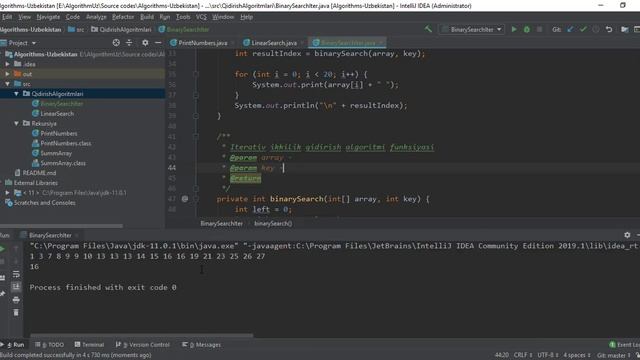Viewport: 640px width, 360px height.
Task: Clear console with trash icon
Action: 16,313
